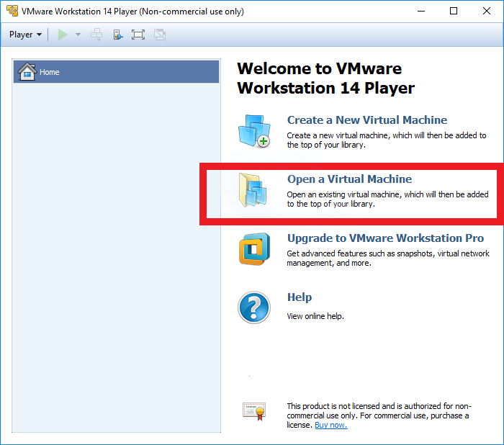Select Home in the library list
The width and height of the screenshot is (504, 445).
(116, 72)
